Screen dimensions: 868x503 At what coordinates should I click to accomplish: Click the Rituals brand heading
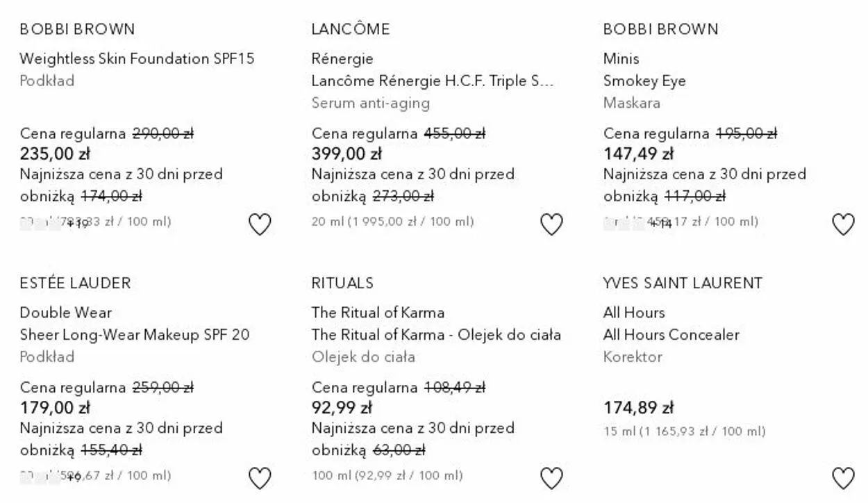342,283
